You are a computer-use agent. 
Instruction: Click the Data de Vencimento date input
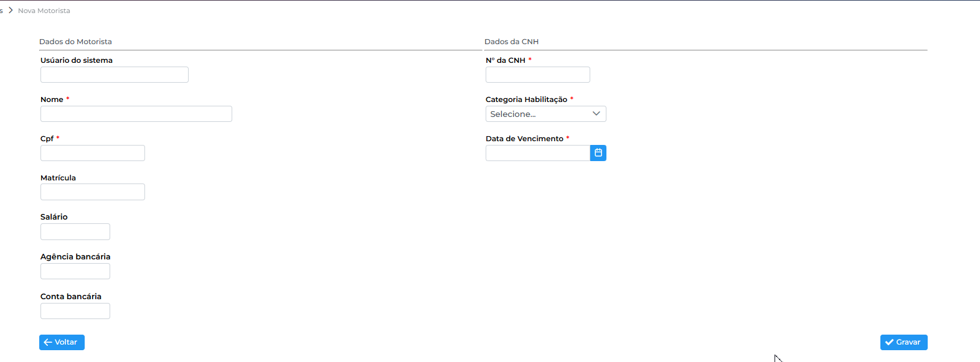[x=537, y=153]
